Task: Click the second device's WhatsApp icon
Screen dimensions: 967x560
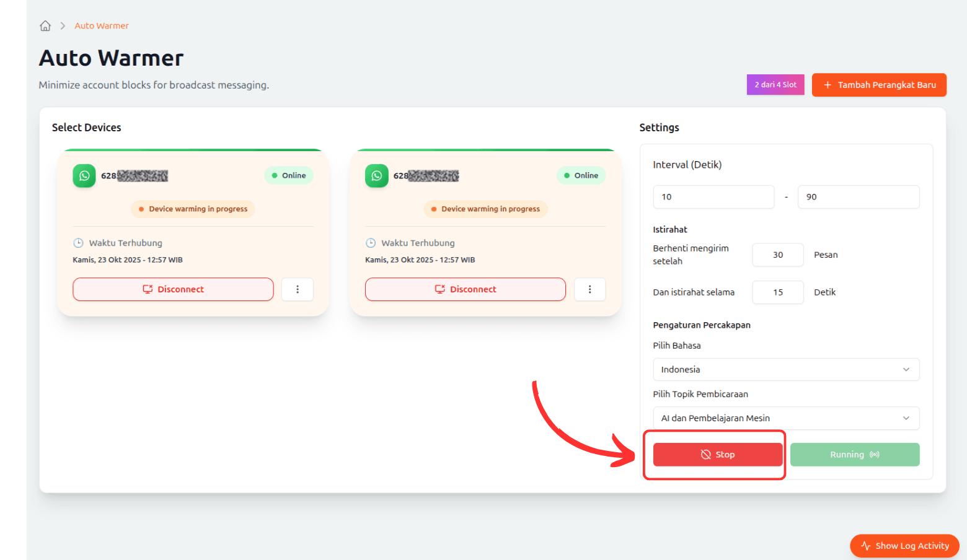Action: 376,176
